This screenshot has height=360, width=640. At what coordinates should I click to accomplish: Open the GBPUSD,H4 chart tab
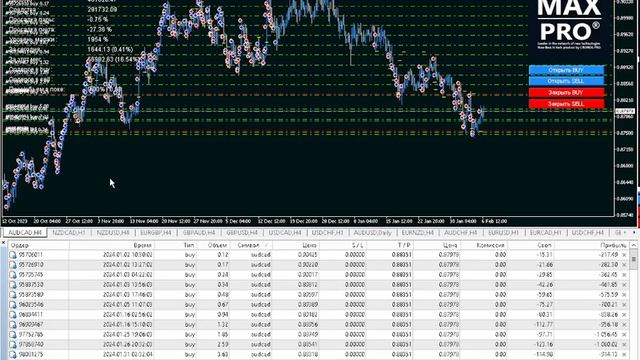pyautogui.click(x=242, y=233)
